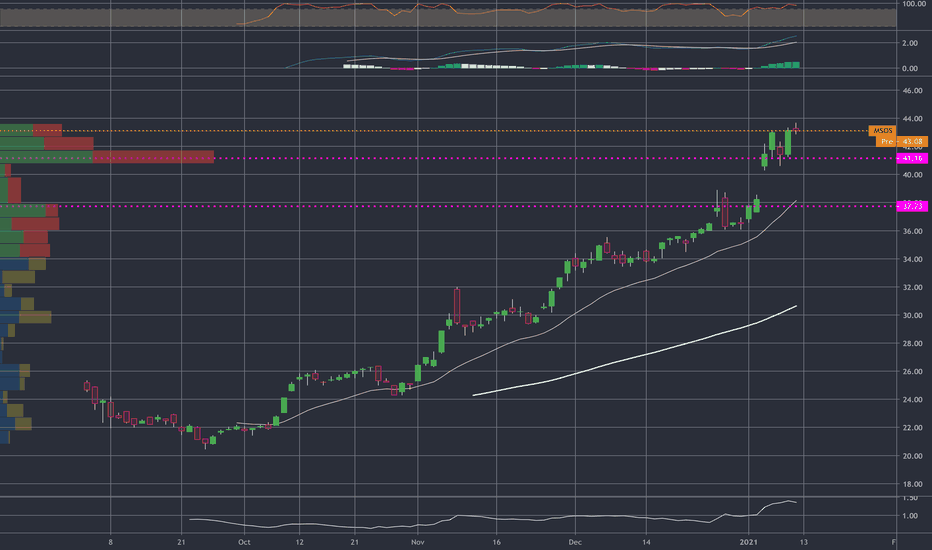
Task: Select the Pre 43.08 price tag
Action: click(902, 142)
